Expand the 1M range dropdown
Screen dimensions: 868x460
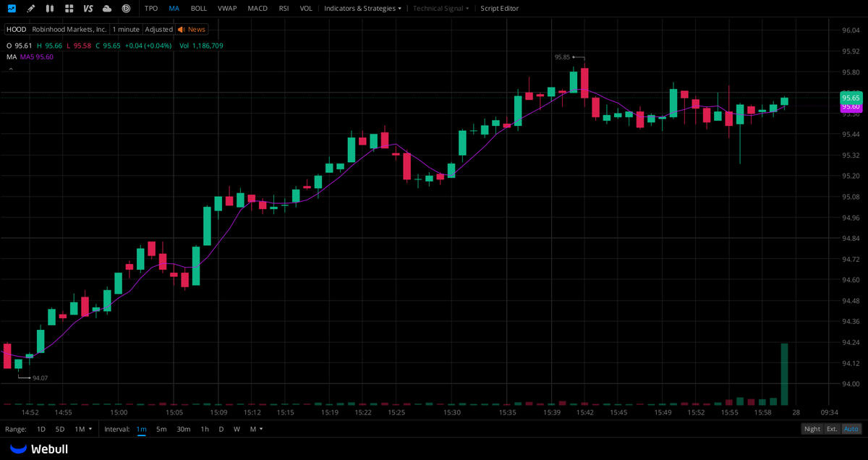(x=84, y=429)
